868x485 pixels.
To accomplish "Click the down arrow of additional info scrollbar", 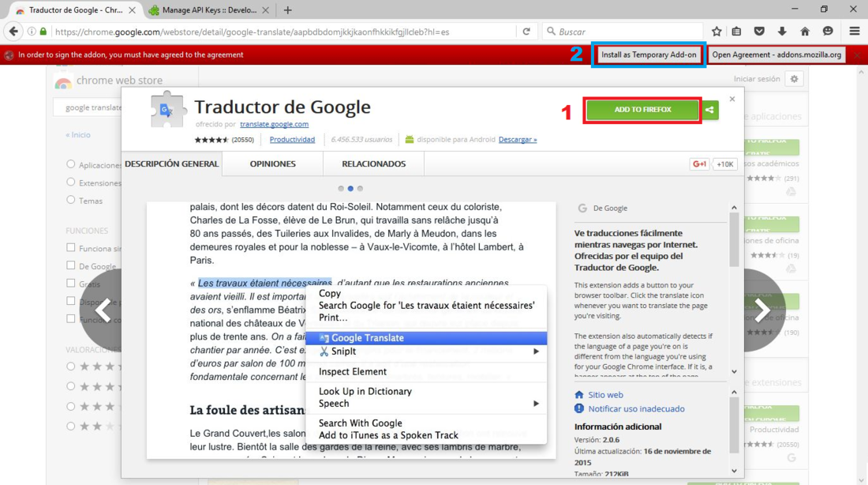I will click(734, 471).
